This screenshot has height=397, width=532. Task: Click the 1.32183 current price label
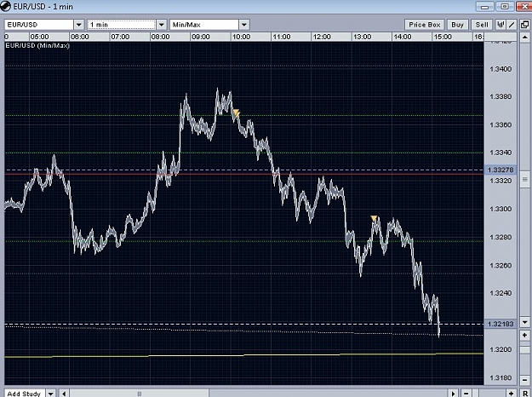tap(501, 324)
